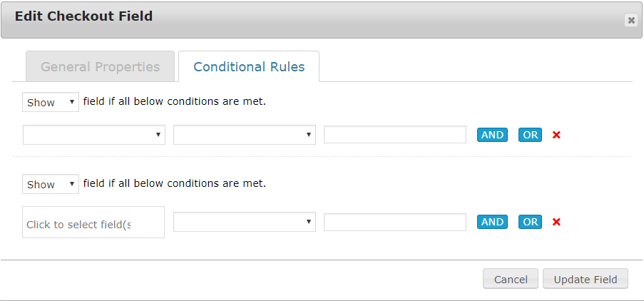Expand the first rule's field selector dropdown
The width and height of the screenshot is (644, 301).
point(94,135)
